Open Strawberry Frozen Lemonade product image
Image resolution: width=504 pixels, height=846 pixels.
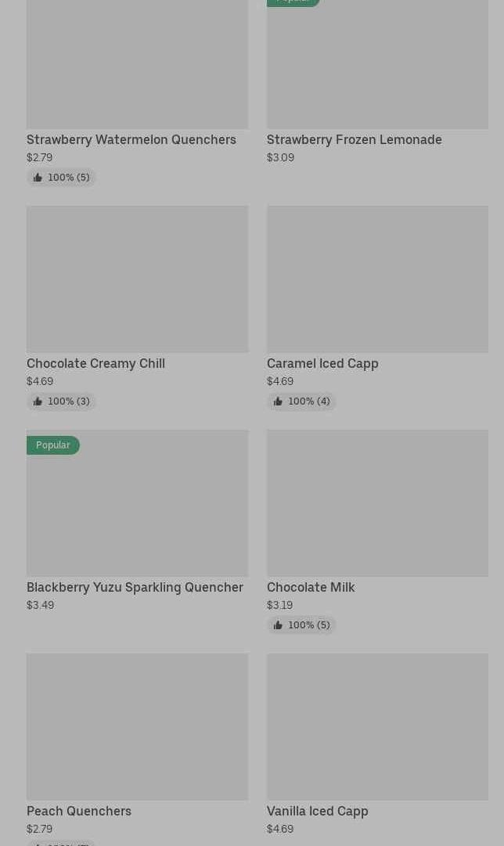point(377,63)
